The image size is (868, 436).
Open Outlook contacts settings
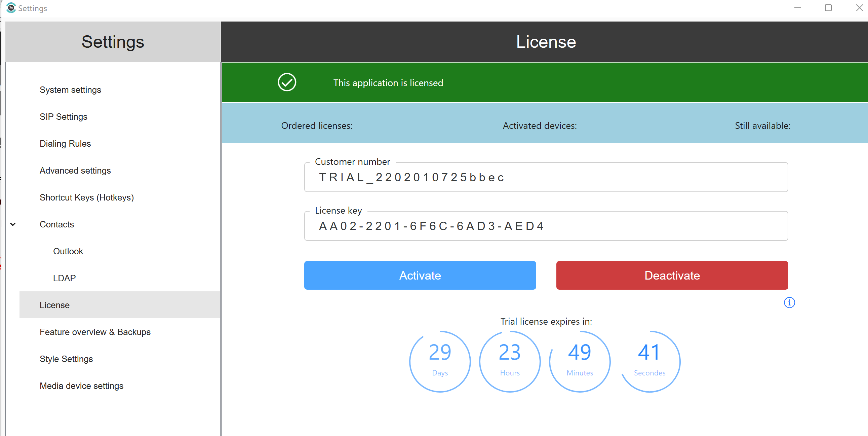[68, 251]
